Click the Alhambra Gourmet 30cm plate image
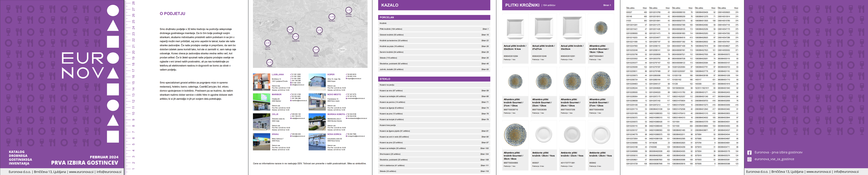 [515, 135]
